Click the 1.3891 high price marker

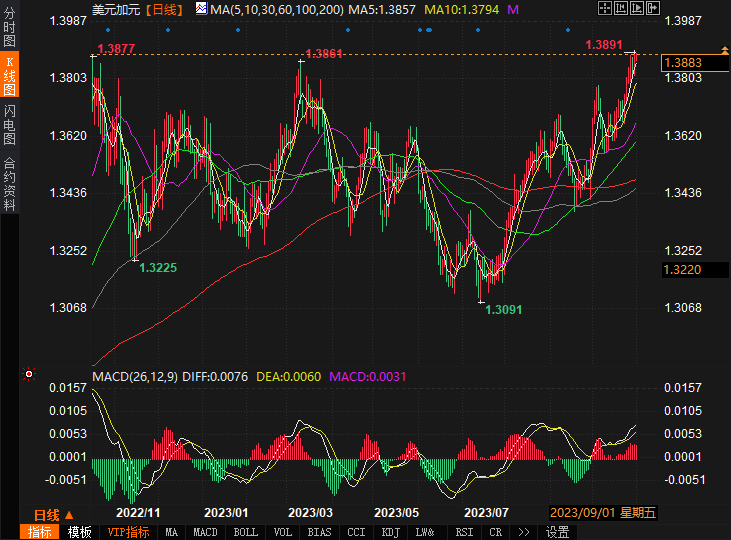(604, 45)
